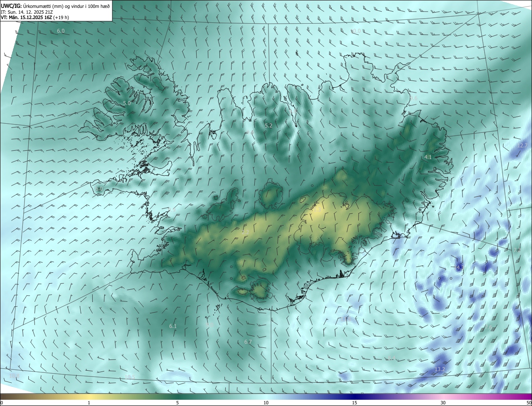Click the 6.0 value over the northwest ocean
Viewport: 532px width, 406px height.
click(61, 31)
